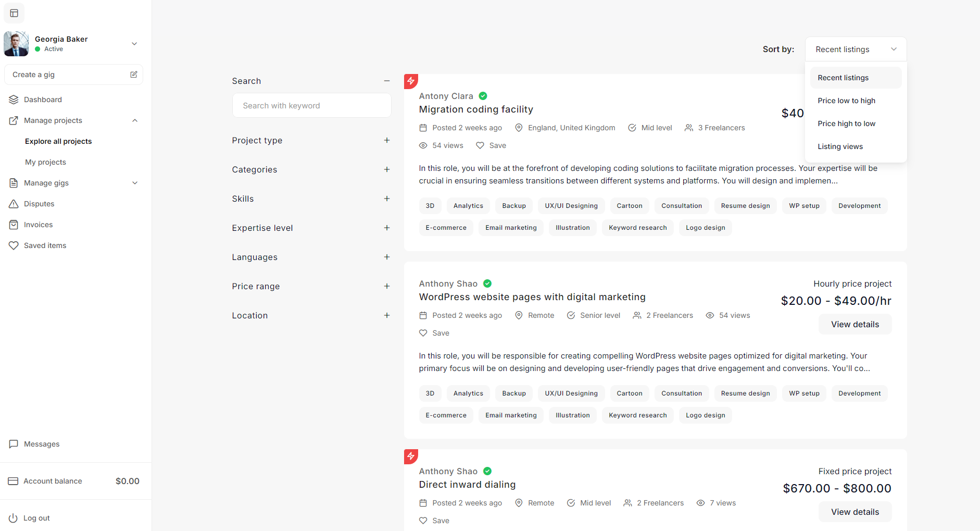Open Georgia Baker account dropdown
This screenshot has height=531, width=980.
(134, 44)
